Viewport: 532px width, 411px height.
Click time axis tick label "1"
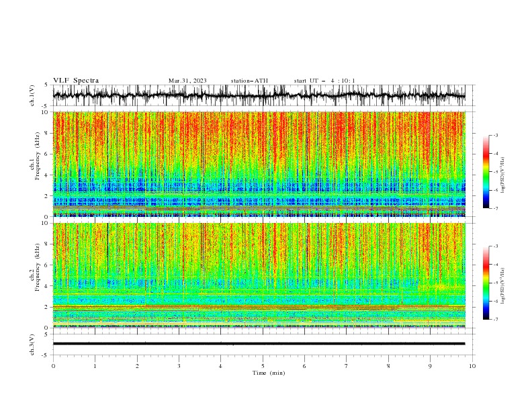point(95,366)
